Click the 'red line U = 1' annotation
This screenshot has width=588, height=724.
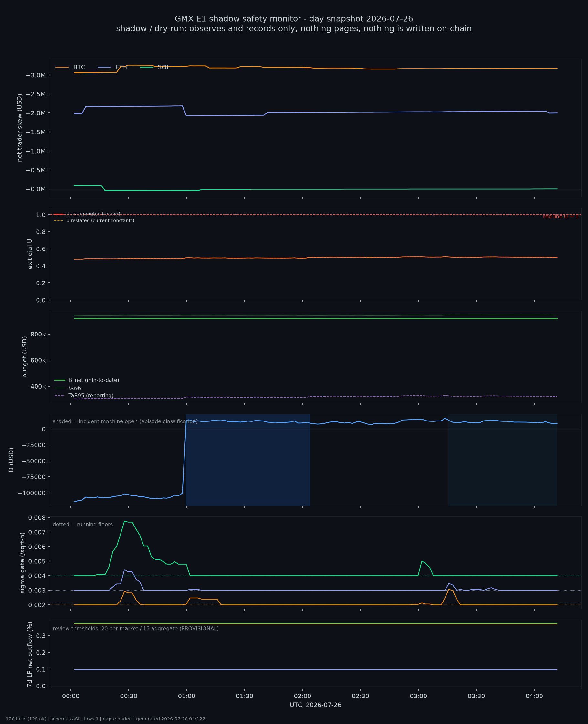click(561, 217)
